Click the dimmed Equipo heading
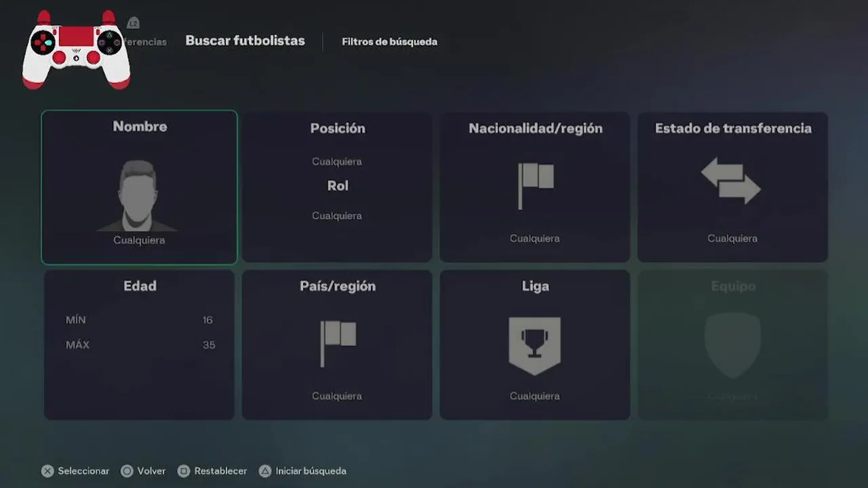868x488 pixels. (733, 286)
